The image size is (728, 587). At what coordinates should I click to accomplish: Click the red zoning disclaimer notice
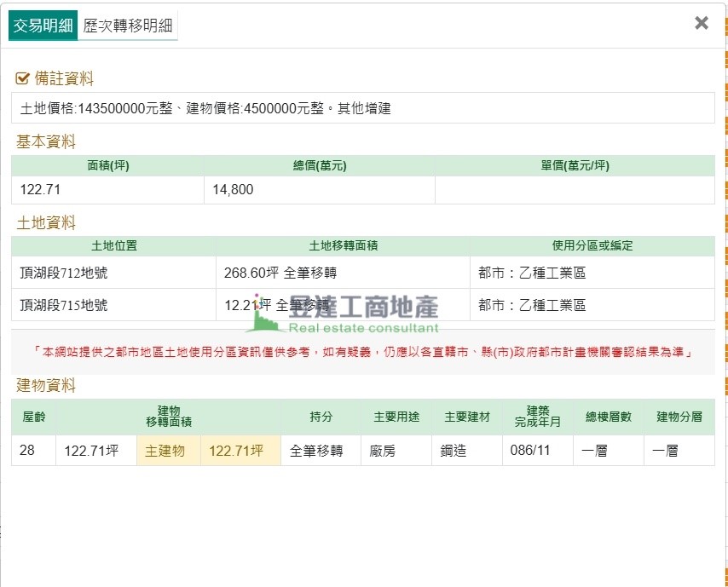362,352
